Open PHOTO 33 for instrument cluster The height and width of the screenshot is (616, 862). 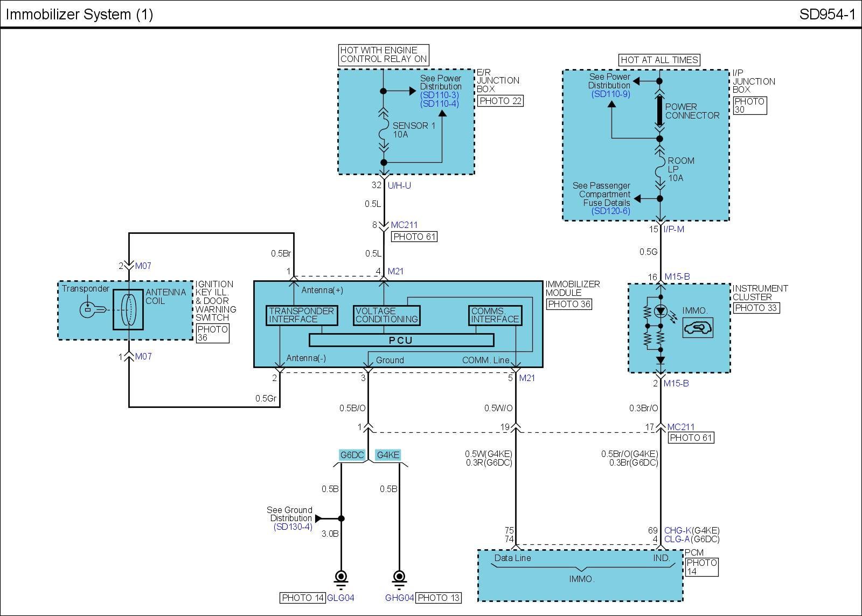coord(756,308)
